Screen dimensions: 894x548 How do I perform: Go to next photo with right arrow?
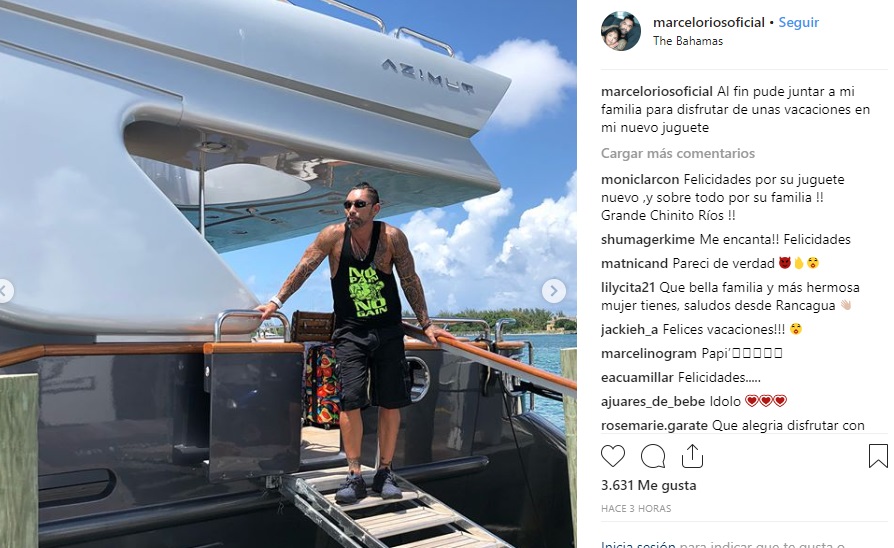pos(553,291)
